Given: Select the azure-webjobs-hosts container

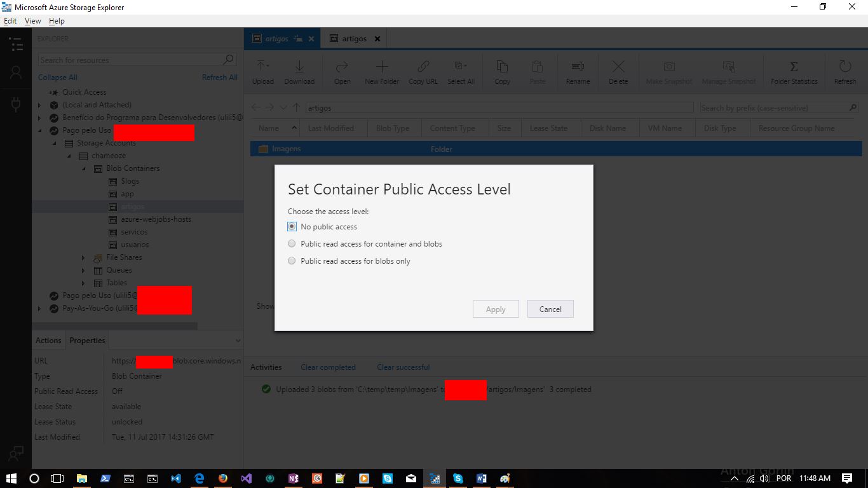Looking at the screenshot, I should (x=156, y=219).
